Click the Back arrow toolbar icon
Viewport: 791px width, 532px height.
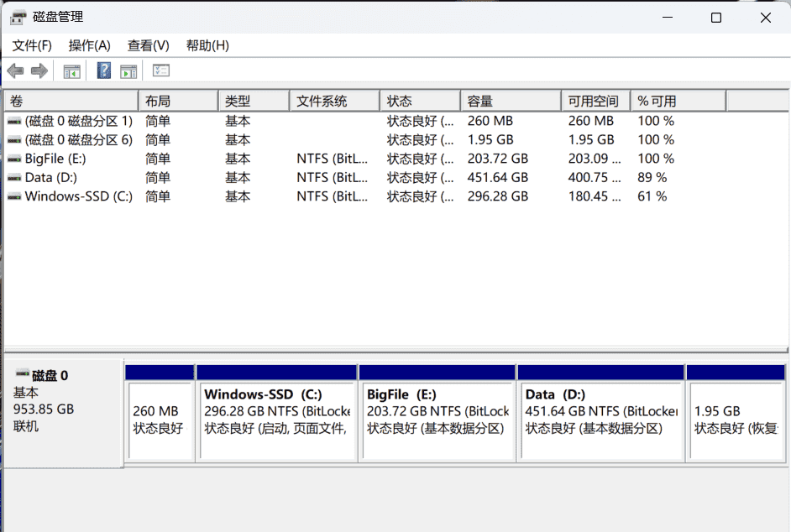click(x=15, y=71)
